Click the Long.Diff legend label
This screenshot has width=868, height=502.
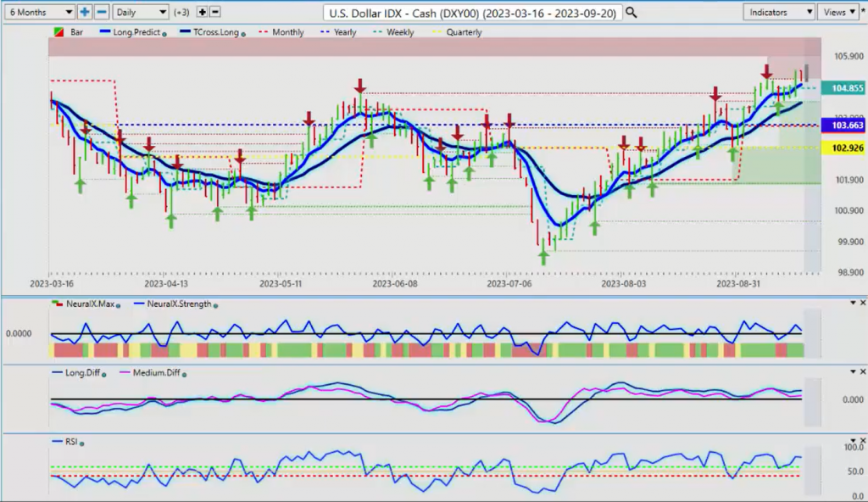pyautogui.click(x=82, y=372)
